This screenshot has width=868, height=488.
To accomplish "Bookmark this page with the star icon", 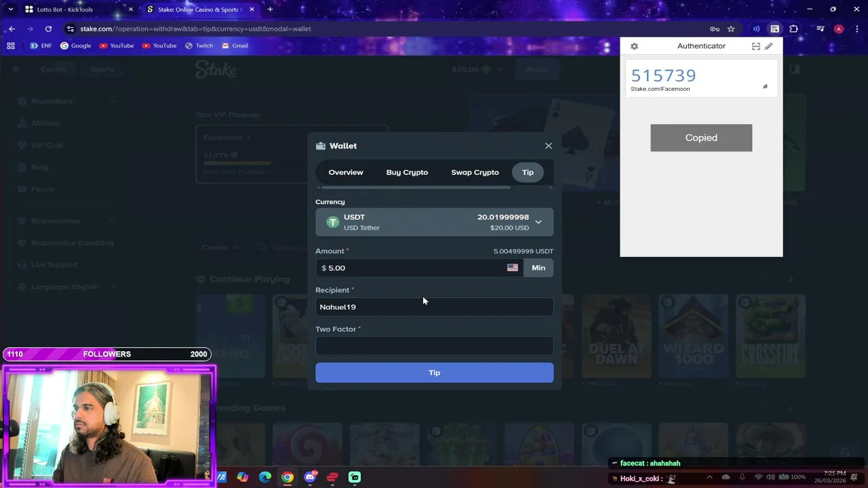I will click(x=731, y=28).
